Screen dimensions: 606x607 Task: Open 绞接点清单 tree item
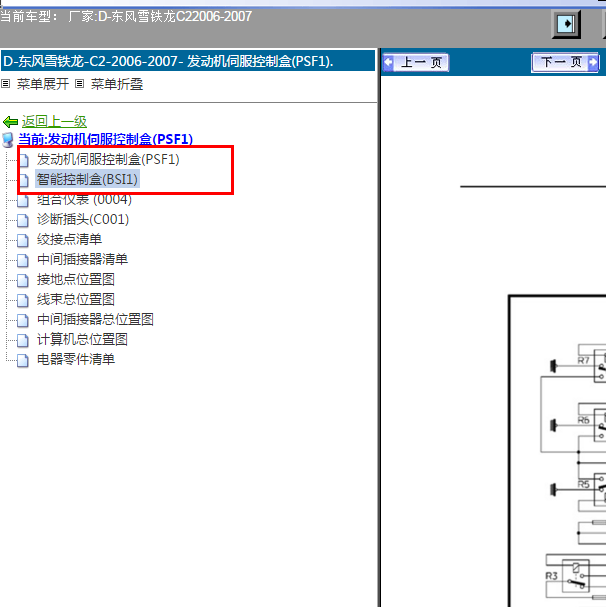(69, 239)
